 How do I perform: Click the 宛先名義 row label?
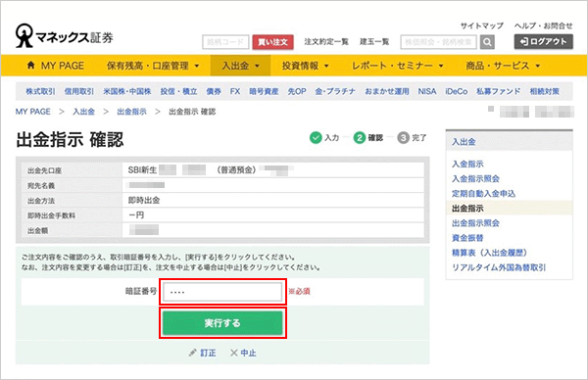(41, 186)
